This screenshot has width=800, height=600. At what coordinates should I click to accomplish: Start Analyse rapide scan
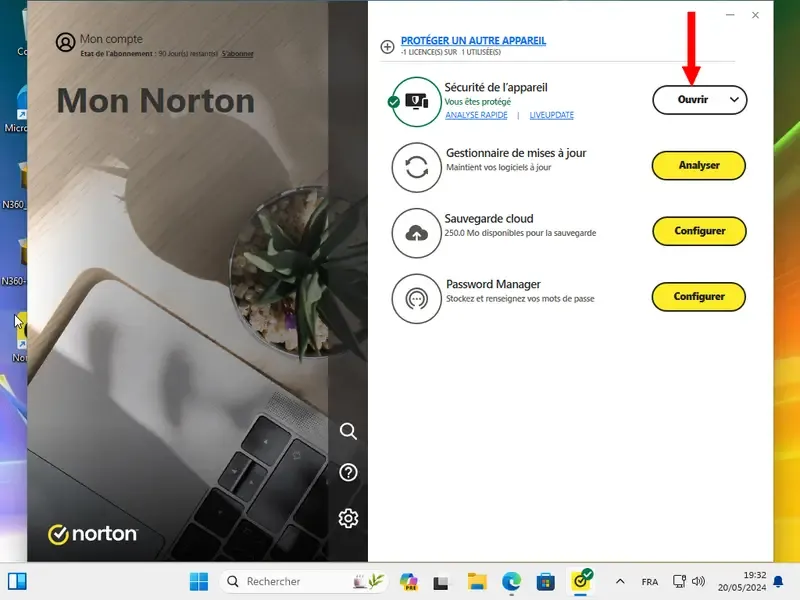[x=476, y=115]
